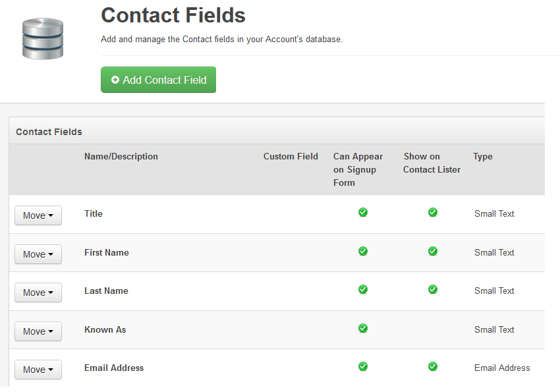
Task: Click First Name's Contact Lister checkmark
Action: click(x=432, y=251)
